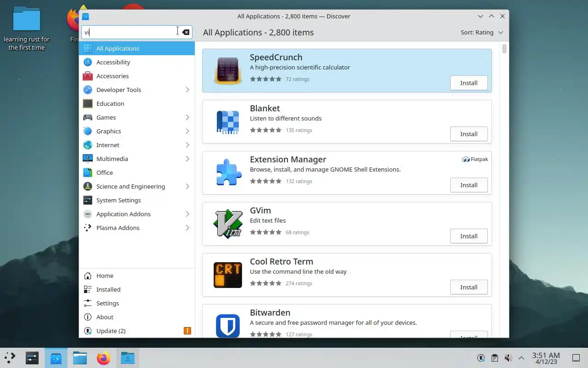Viewport: 588px width, 368px height.
Task: Click '135 ratings' under Blanket
Action: (x=299, y=130)
